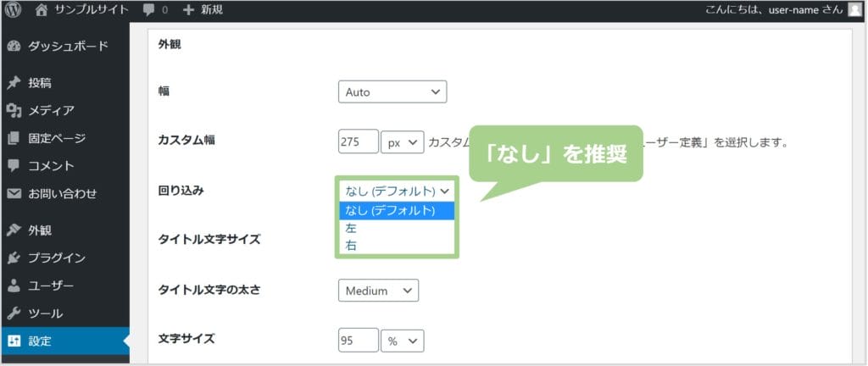Viewport: 868px width, 366px height.
Task: Click the WordPress logo icon
Action: pyautogui.click(x=13, y=10)
